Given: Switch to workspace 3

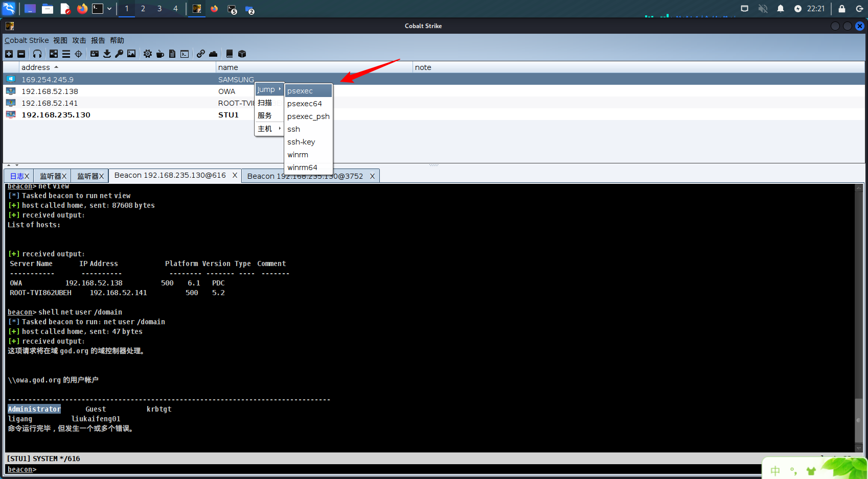Looking at the screenshot, I should (x=159, y=9).
